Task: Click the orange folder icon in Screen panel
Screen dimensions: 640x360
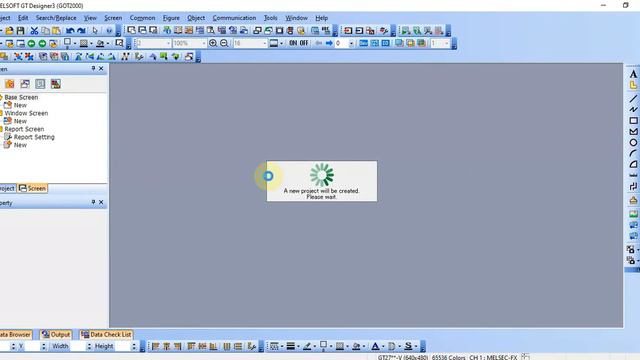Action: [9, 84]
